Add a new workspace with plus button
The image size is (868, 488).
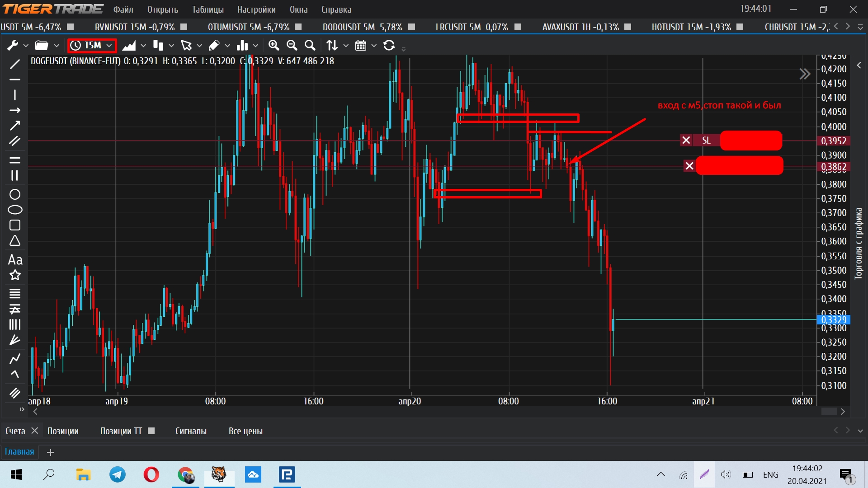click(x=51, y=452)
